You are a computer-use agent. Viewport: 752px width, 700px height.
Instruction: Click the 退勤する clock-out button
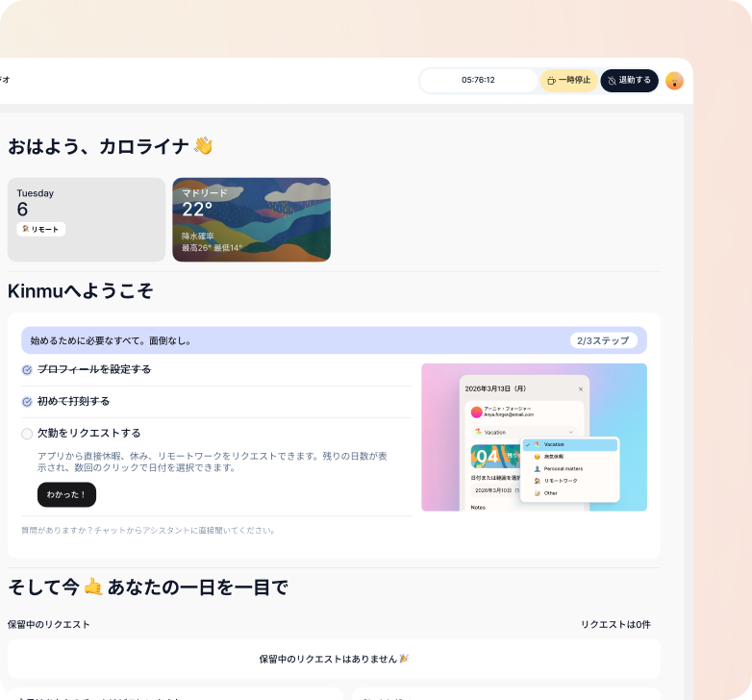(x=629, y=80)
